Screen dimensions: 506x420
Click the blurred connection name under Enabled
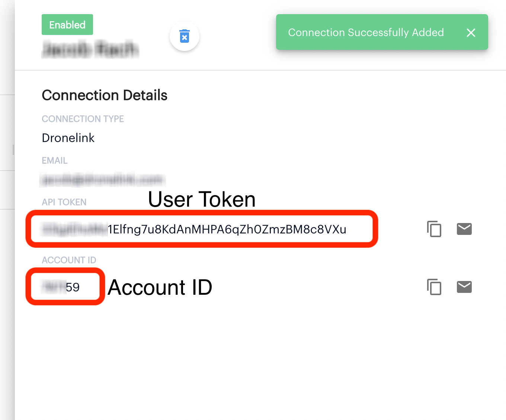tap(90, 49)
